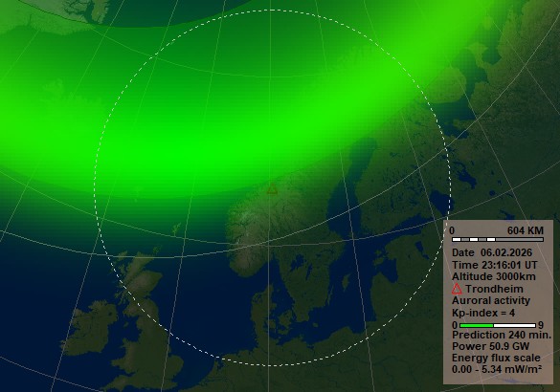Click the '0.00 - 5.34 mW/m²' value
Screen dimensions: 560x392
click(x=497, y=369)
